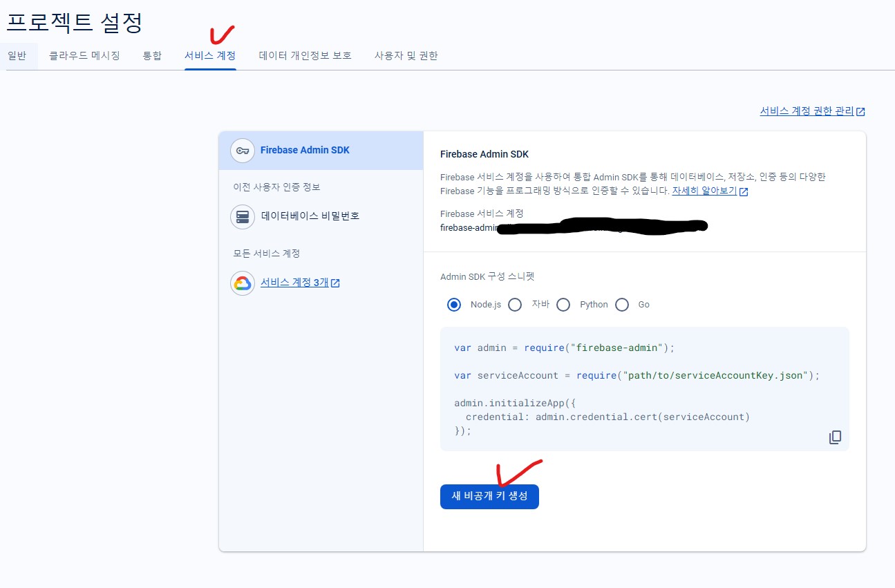Open 서비스 계정 권한 관리 link

807,111
